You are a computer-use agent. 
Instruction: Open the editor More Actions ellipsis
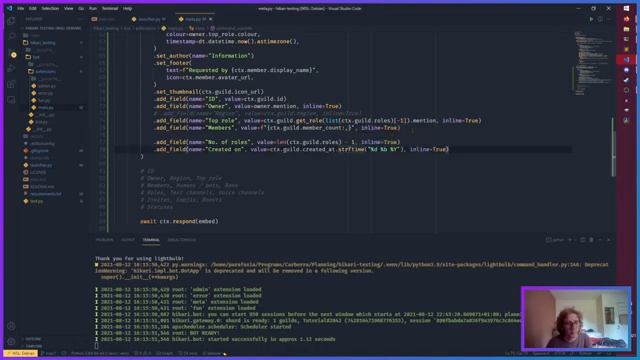pyautogui.click(x=609, y=19)
